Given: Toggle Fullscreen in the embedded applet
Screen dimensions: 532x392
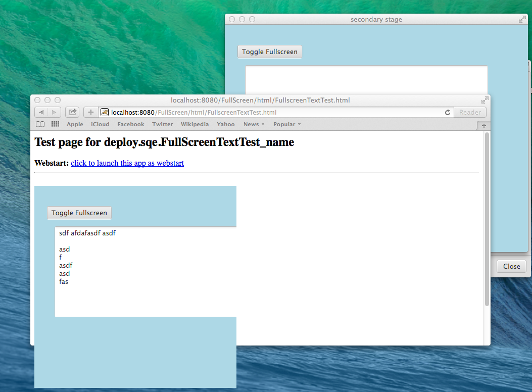Looking at the screenshot, I should click(79, 213).
